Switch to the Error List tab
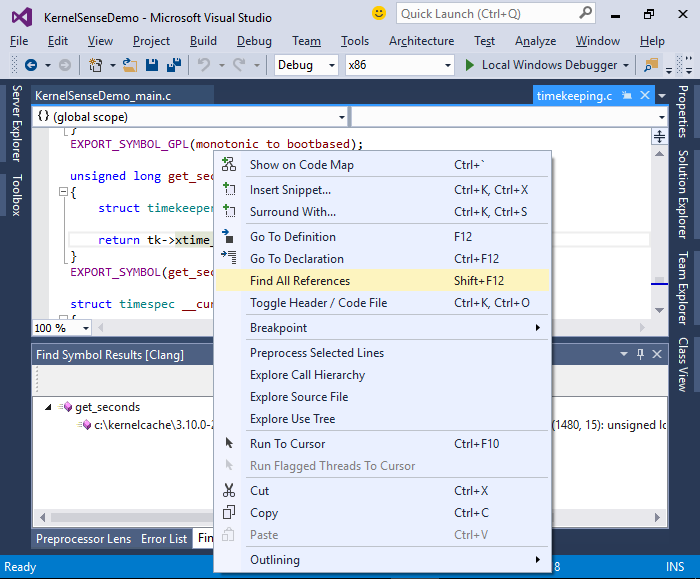 coord(164,539)
